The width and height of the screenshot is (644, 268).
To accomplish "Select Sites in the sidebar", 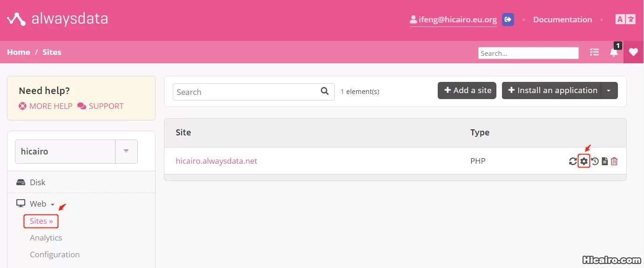I will tap(41, 221).
